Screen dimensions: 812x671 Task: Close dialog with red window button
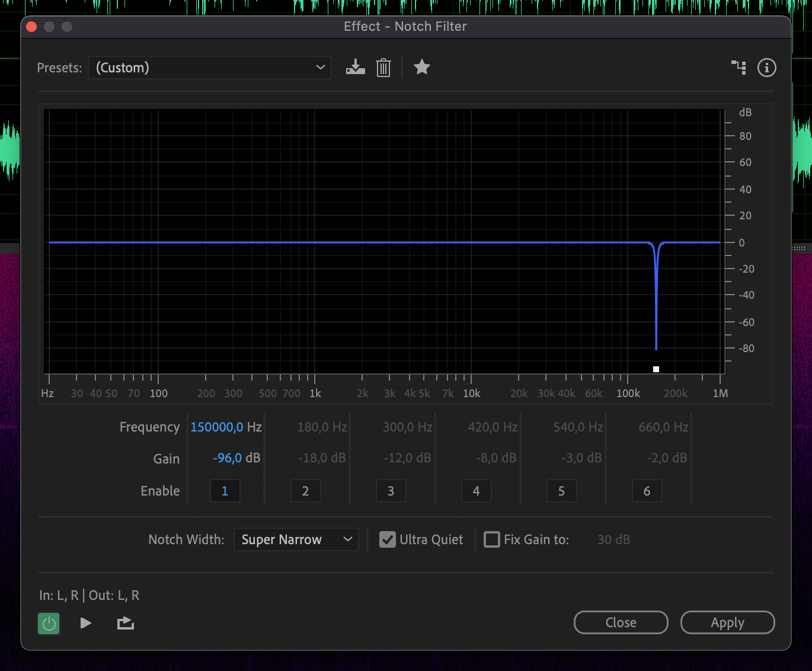pyautogui.click(x=32, y=27)
